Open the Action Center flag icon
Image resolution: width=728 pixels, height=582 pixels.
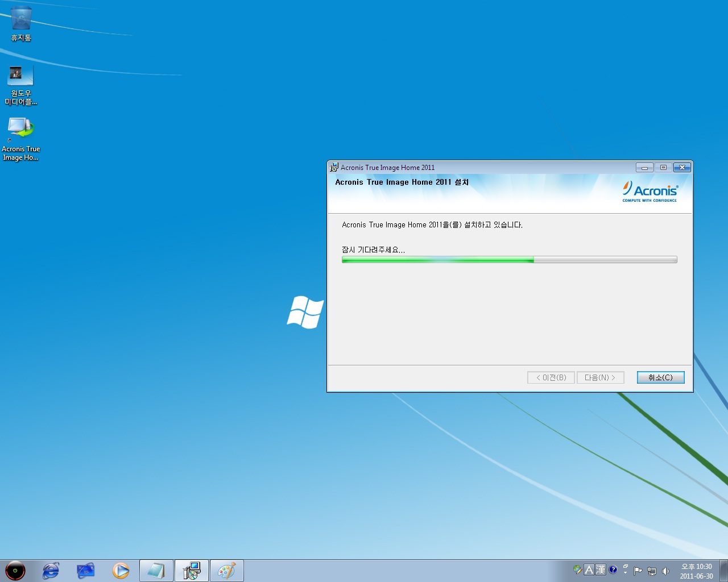pyautogui.click(x=638, y=571)
